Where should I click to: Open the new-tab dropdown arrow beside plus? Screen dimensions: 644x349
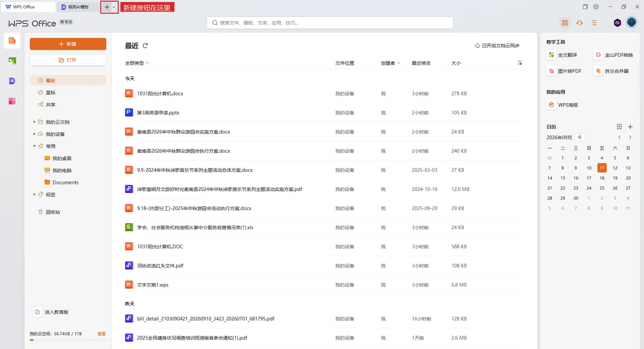click(x=114, y=7)
